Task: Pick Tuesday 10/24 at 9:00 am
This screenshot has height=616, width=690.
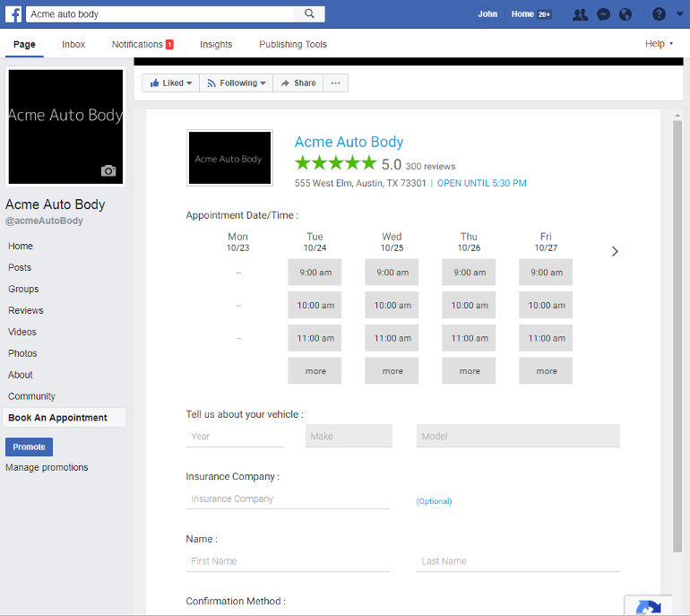Action: coord(315,272)
